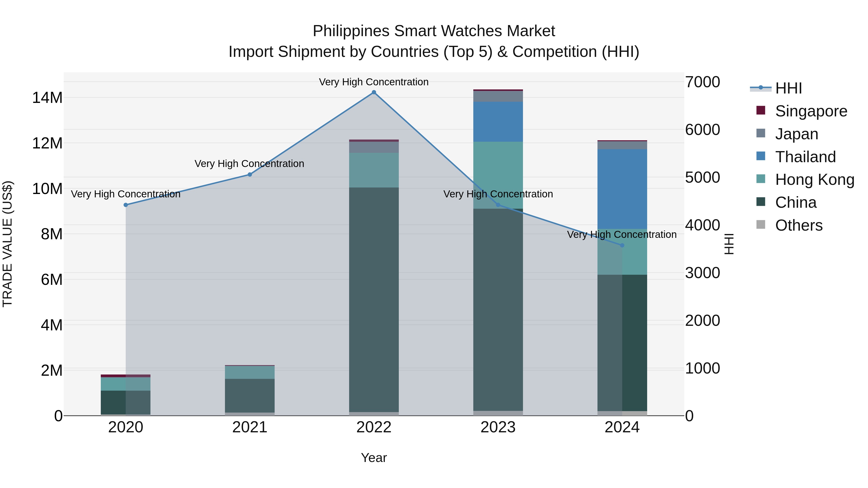
Task: Click the HHI data point for 2024
Action: [622, 246]
